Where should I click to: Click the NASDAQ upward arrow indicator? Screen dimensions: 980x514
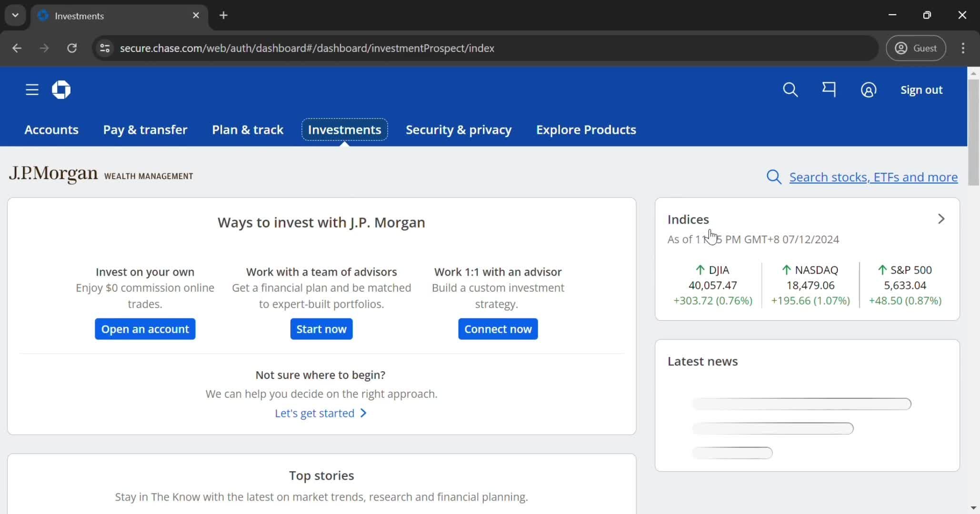[786, 270]
